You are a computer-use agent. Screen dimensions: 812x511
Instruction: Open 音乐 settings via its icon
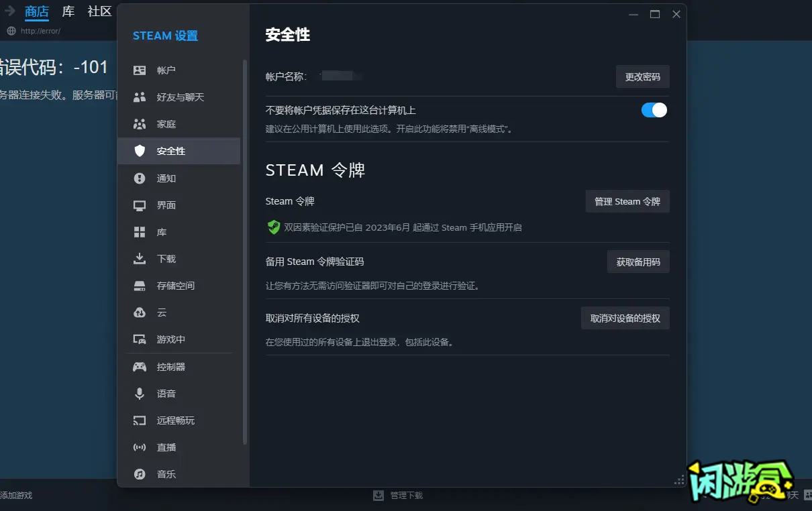point(139,474)
